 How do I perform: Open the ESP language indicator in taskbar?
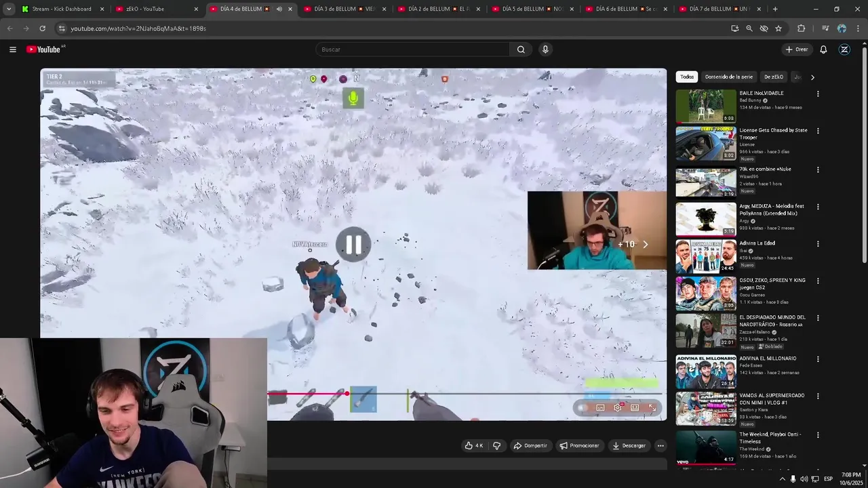point(828,479)
